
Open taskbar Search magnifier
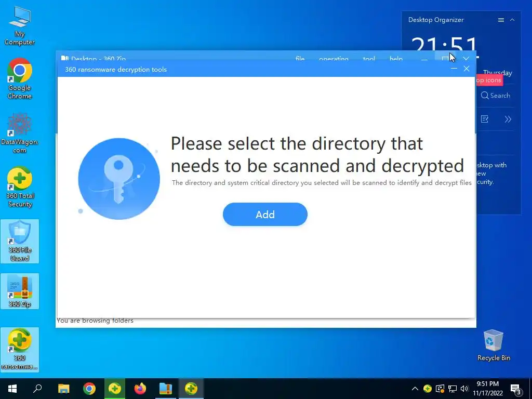point(37,389)
